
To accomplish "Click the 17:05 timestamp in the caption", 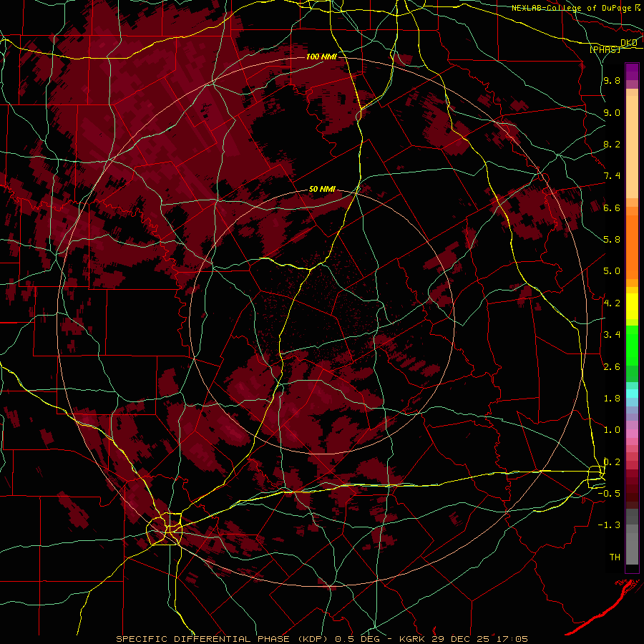I will [x=513, y=639].
